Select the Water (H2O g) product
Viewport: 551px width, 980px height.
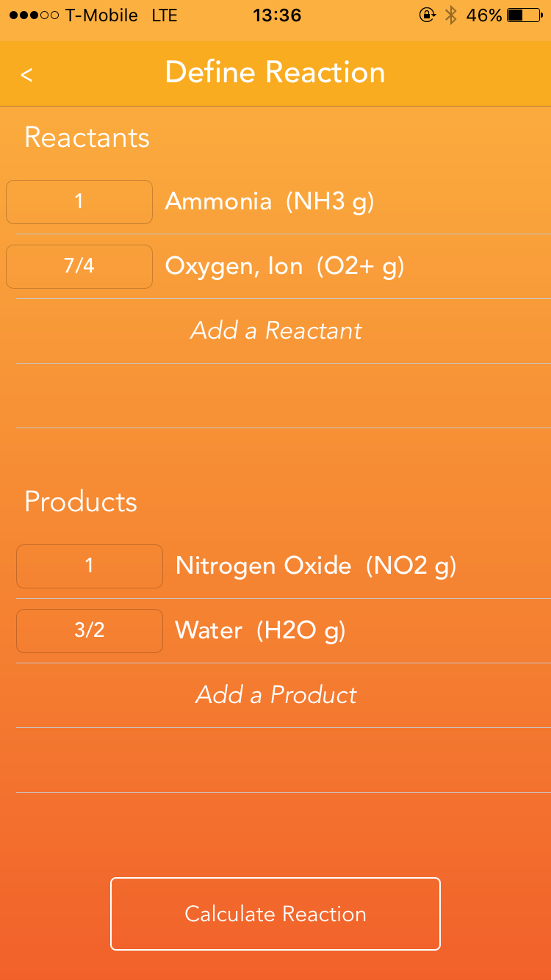click(260, 630)
